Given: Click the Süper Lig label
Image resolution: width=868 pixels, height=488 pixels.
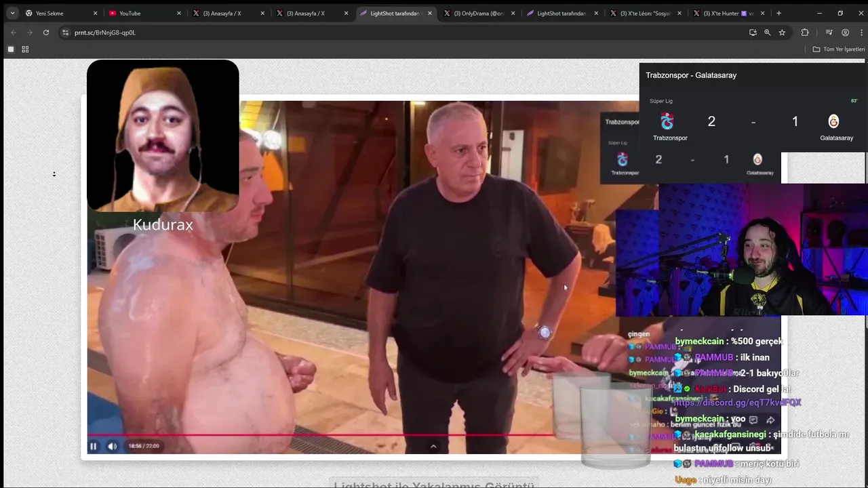Looking at the screenshot, I should (661, 101).
